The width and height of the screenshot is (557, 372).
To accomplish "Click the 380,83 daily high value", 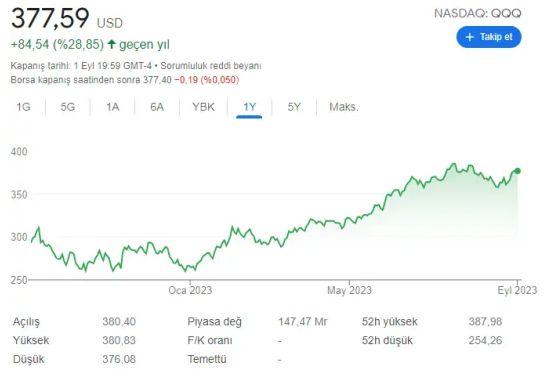I will coord(119,340).
